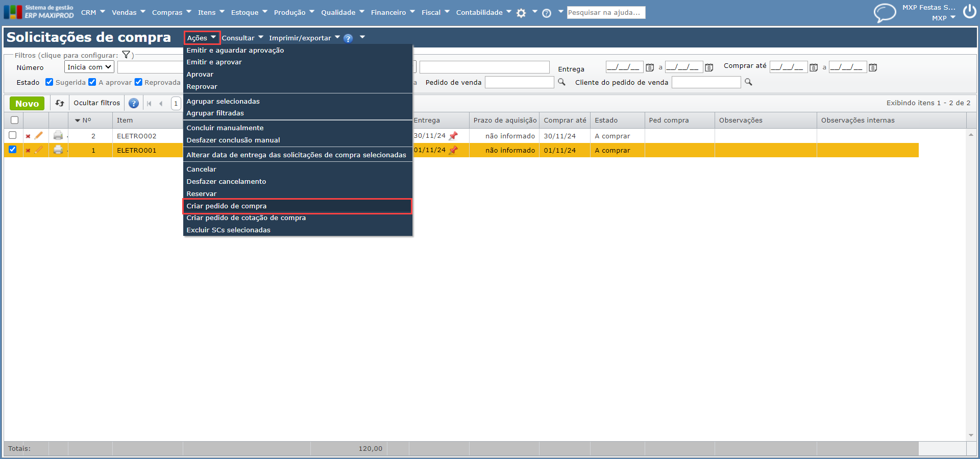This screenshot has height=459, width=980.
Task: Go to previous page of results
Action: (x=161, y=104)
